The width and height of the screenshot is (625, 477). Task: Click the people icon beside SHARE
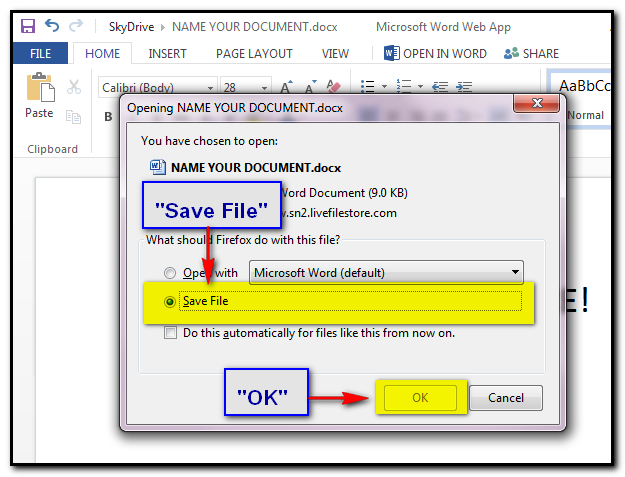pyautogui.click(x=511, y=53)
